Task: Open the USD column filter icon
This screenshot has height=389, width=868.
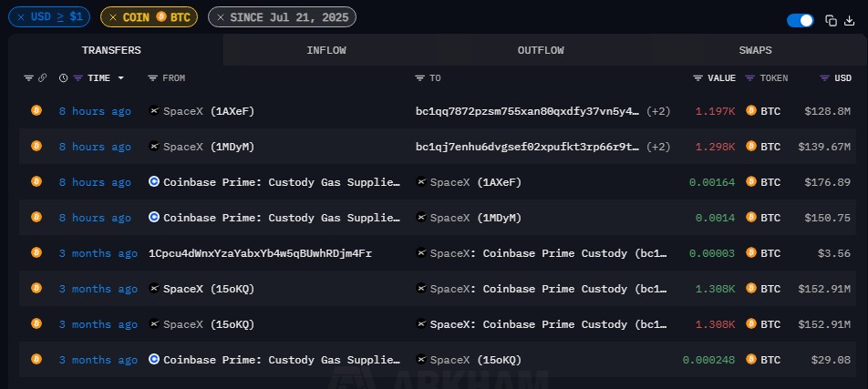Action: pos(824,78)
